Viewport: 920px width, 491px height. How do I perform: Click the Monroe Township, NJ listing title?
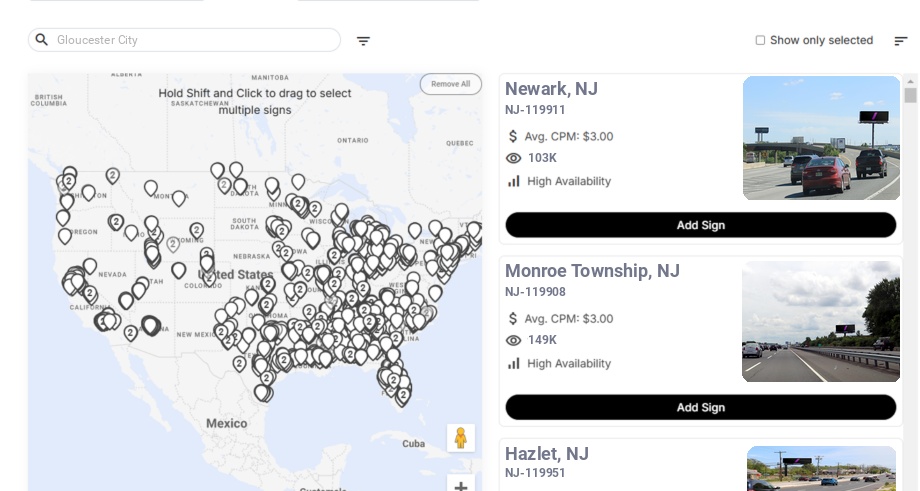tap(592, 271)
